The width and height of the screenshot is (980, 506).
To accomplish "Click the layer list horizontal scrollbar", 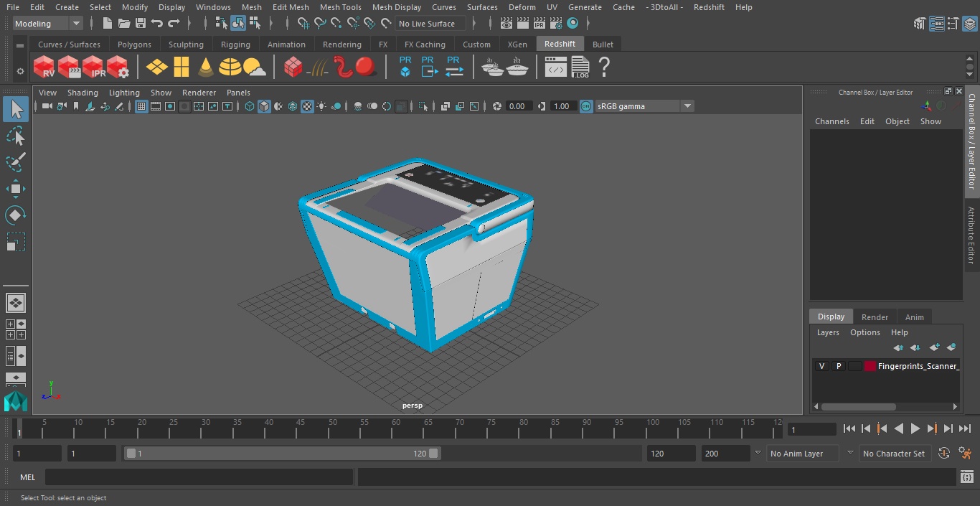I will [x=858, y=406].
